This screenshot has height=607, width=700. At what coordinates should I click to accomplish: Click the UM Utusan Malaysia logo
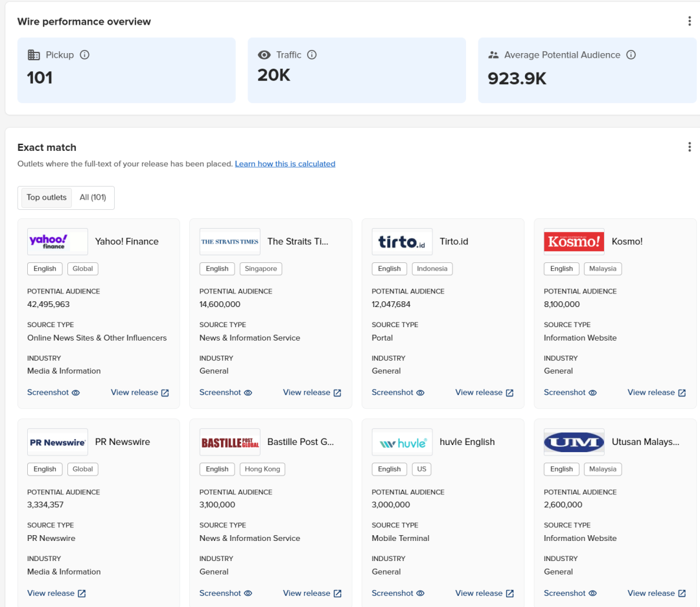pos(574,442)
